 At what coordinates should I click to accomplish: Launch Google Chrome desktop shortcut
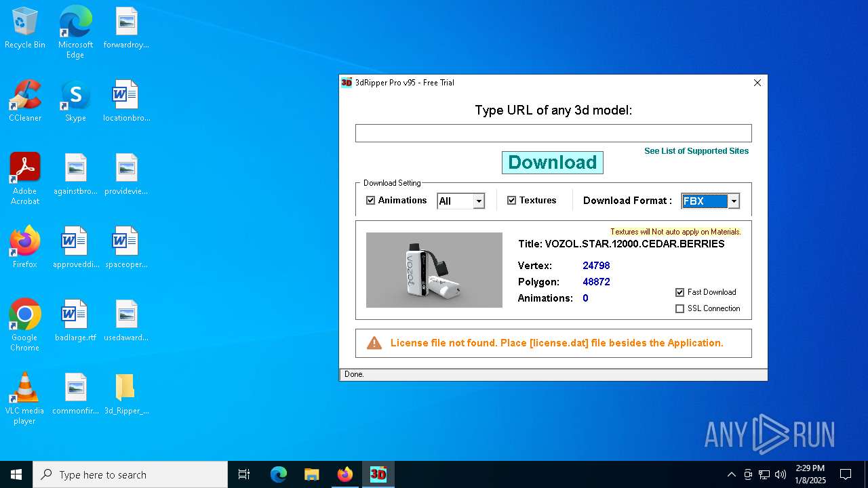(x=25, y=325)
